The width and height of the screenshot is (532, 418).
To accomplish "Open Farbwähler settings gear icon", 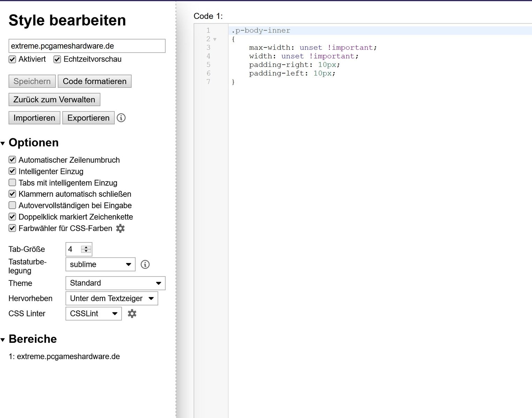I will [x=120, y=229].
